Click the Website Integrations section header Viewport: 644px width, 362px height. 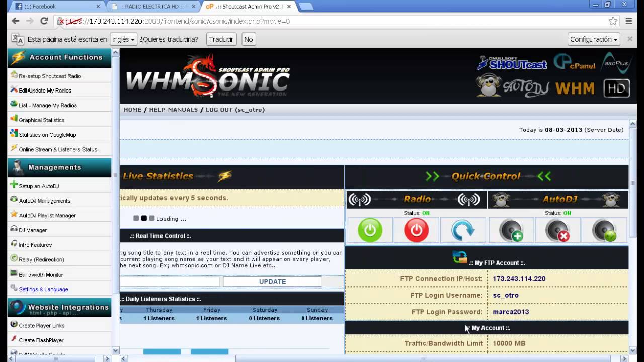(x=59, y=307)
